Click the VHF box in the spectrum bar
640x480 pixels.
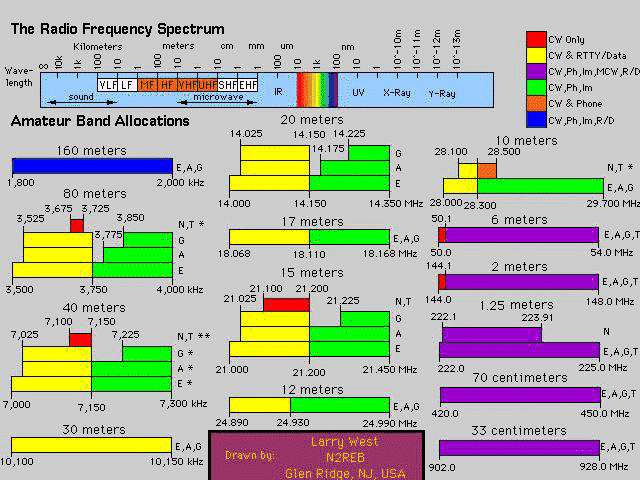click(187, 85)
